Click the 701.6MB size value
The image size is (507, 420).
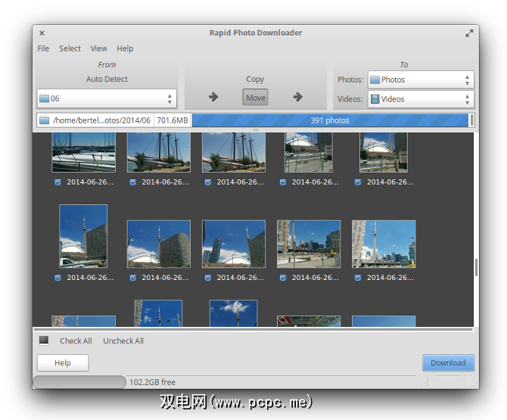coord(173,120)
